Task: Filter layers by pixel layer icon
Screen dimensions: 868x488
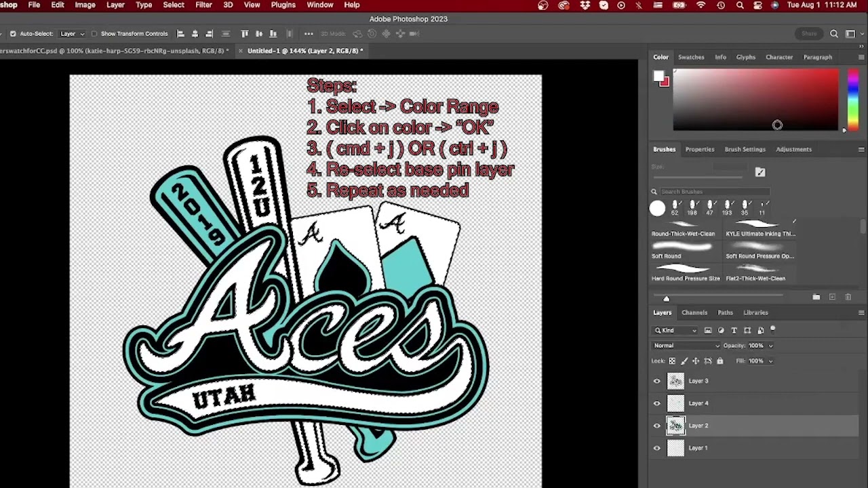Action: [x=708, y=330]
